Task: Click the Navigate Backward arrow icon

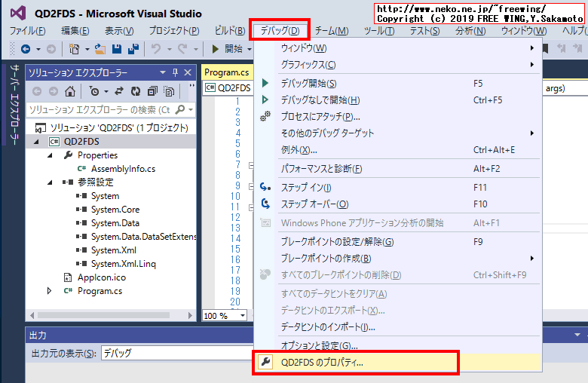Action: click(26, 49)
